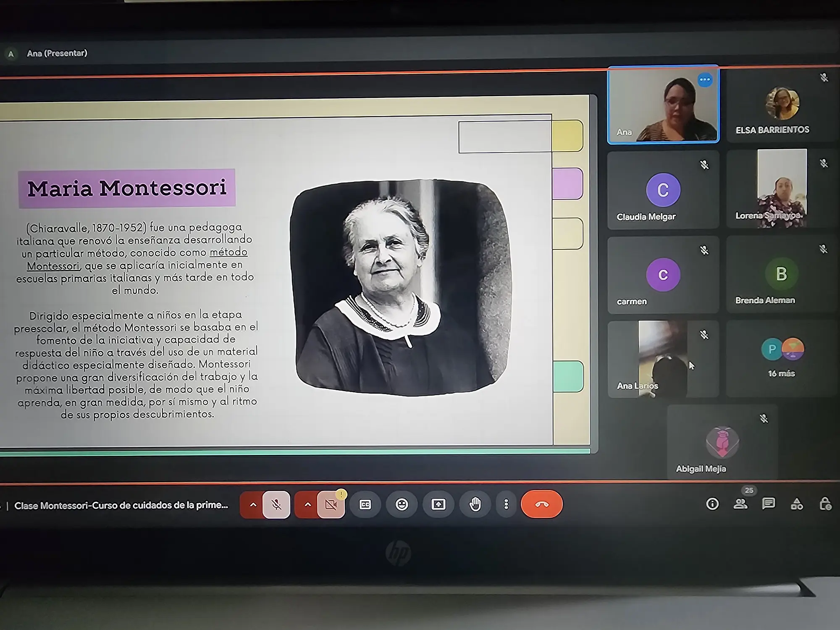840x630 pixels.
Task: Turn on the camera button
Action: click(x=331, y=504)
